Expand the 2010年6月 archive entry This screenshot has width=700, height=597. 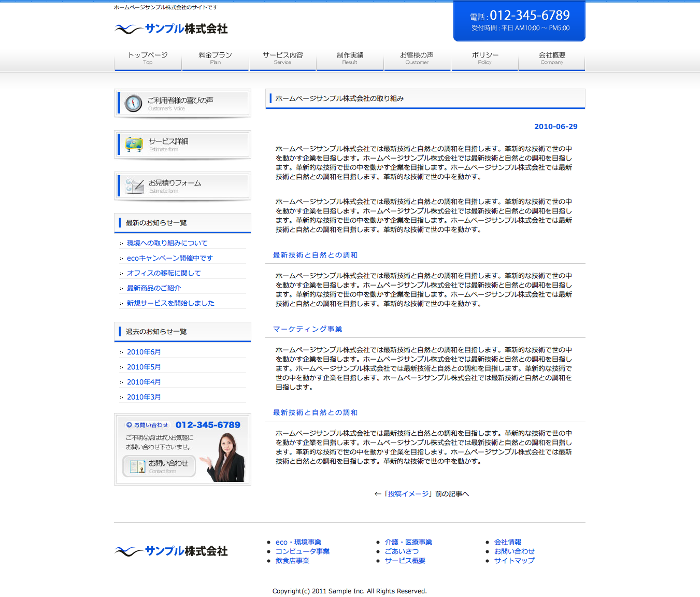tap(144, 352)
